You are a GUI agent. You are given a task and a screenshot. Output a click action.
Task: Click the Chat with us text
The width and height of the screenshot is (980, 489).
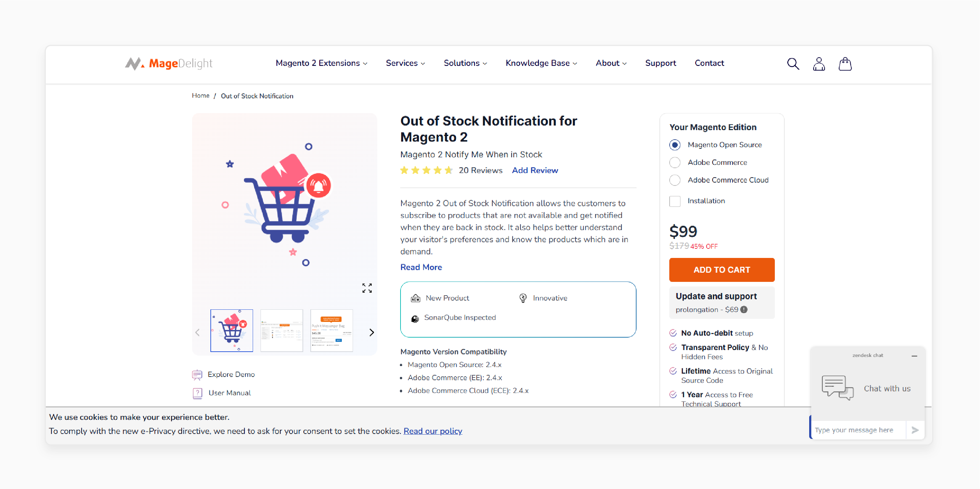(887, 388)
